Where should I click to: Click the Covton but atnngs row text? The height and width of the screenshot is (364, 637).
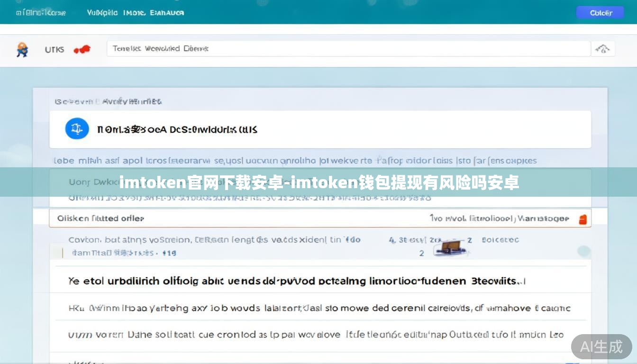214,240
